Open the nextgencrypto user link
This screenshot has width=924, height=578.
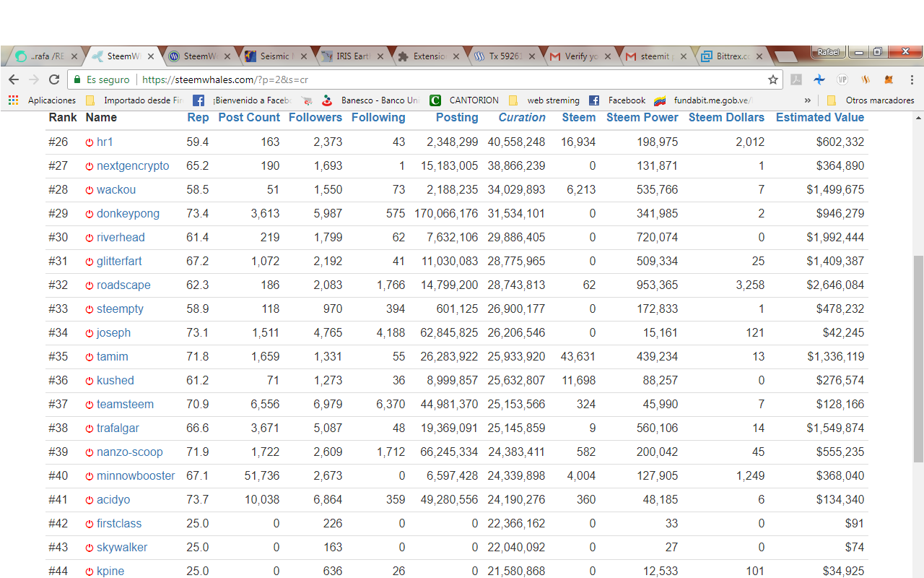[133, 166]
